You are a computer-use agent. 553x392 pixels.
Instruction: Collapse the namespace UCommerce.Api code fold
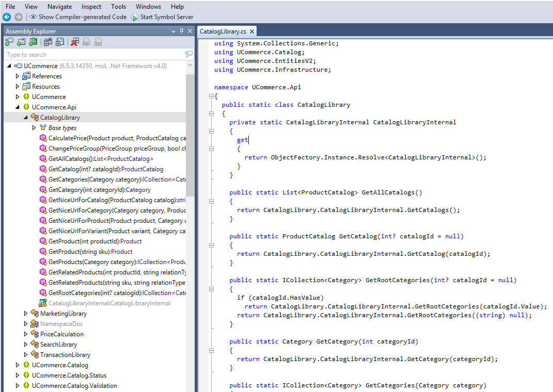tap(211, 96)
